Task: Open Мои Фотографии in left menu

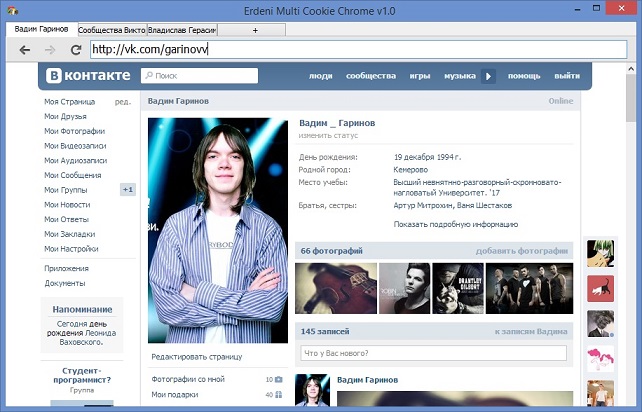Action: click(x=75, y=131)
